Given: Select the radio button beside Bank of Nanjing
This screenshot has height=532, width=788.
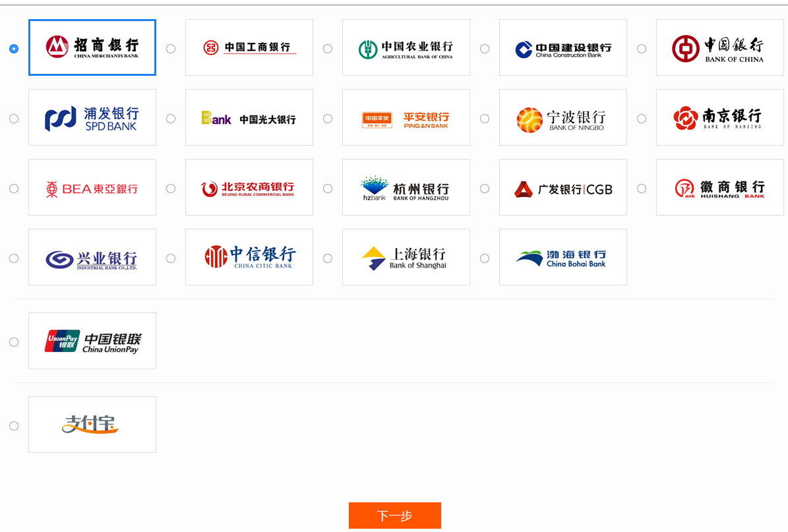Looking at the screenshot, I should pyautogui.click(x=642, y=119).
